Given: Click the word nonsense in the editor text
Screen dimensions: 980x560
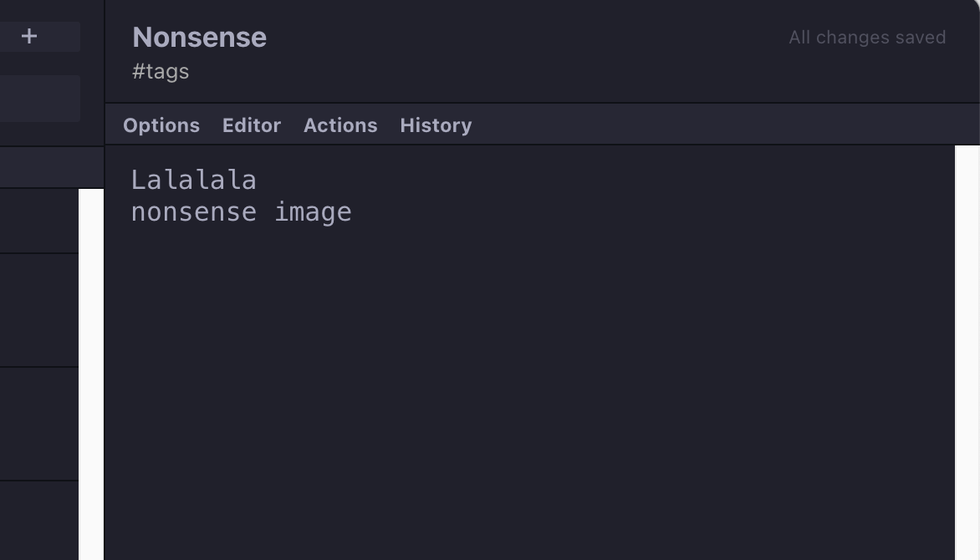Looking at the screenshot, I should coord(194,212).
